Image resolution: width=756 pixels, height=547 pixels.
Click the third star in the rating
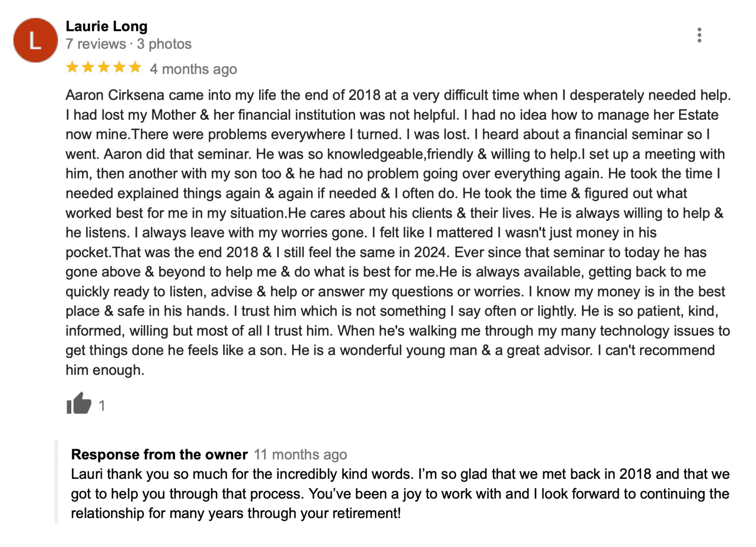(104, 67)
